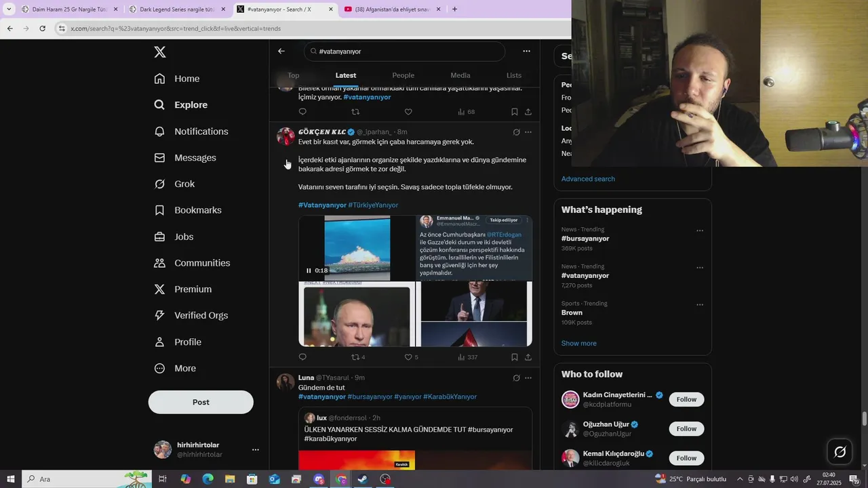Open Communities in the sidebar

pyautogui.click(x=192, y=263)
